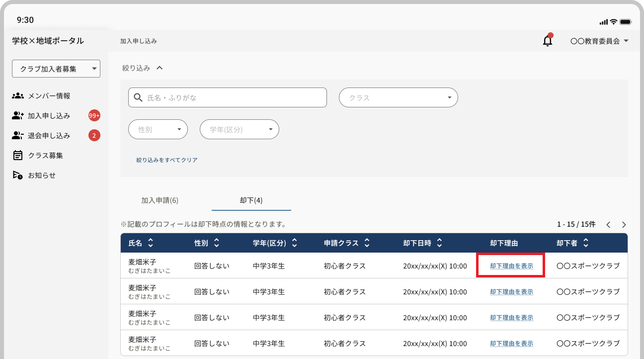Click the calendar icon beside クラス募集
Screen dimensions: 644x359
tap(18, 155)
